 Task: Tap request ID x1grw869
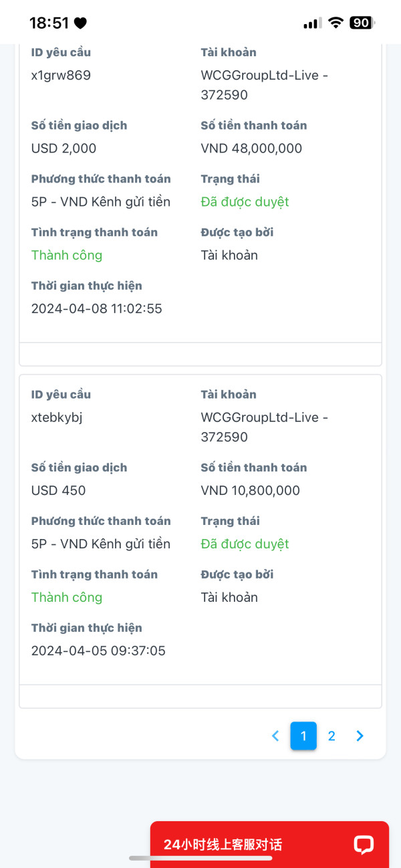point(61,75)
